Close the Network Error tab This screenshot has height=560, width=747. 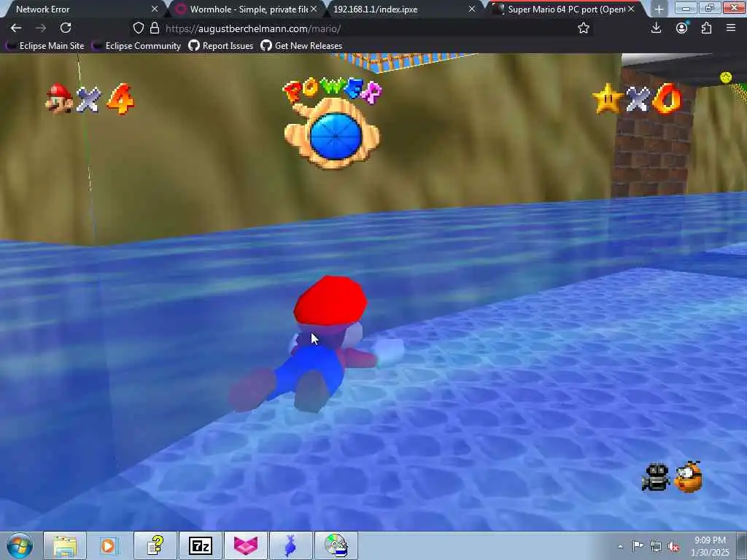(x=155, y=9)
